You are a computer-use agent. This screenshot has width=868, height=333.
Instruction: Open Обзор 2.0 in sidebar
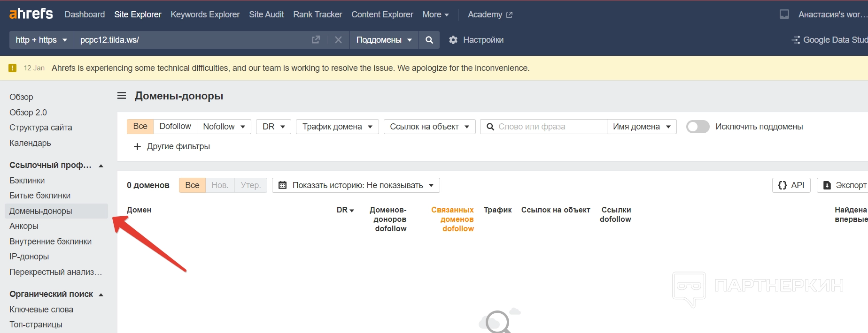click(x=28, y=113)
